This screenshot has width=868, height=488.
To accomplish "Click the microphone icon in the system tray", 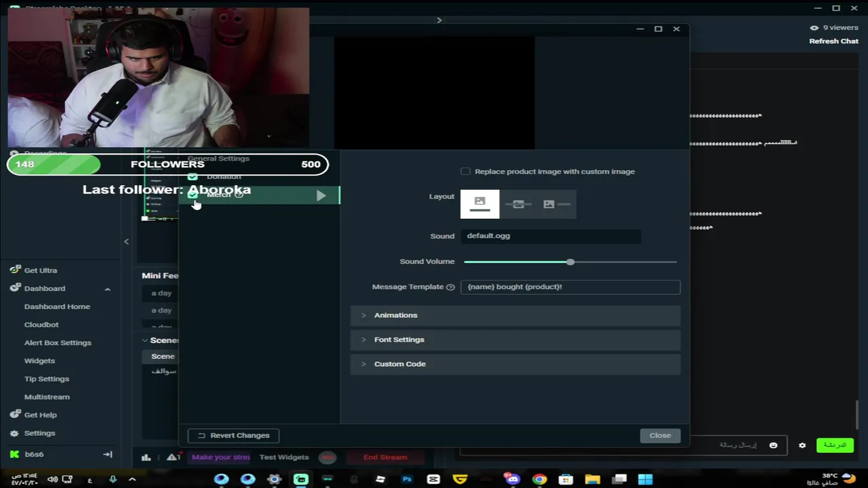I will click(x=113, y=479).
